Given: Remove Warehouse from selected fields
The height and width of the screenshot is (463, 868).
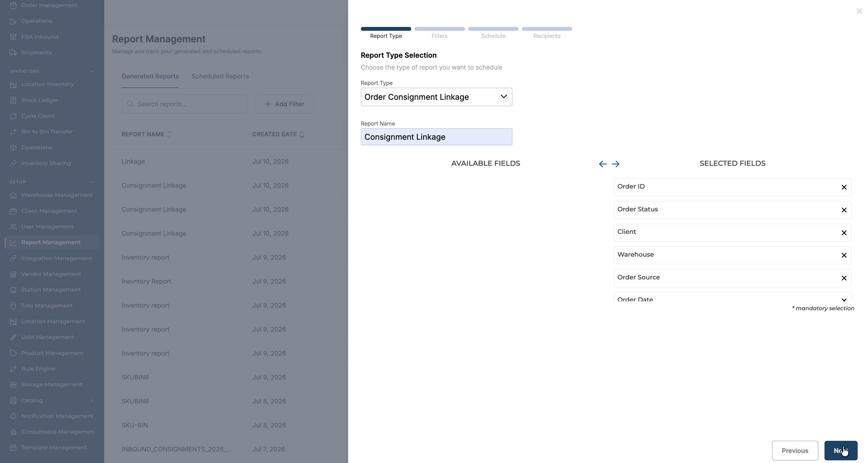Looking at the screenshot, I should point(844,255).
